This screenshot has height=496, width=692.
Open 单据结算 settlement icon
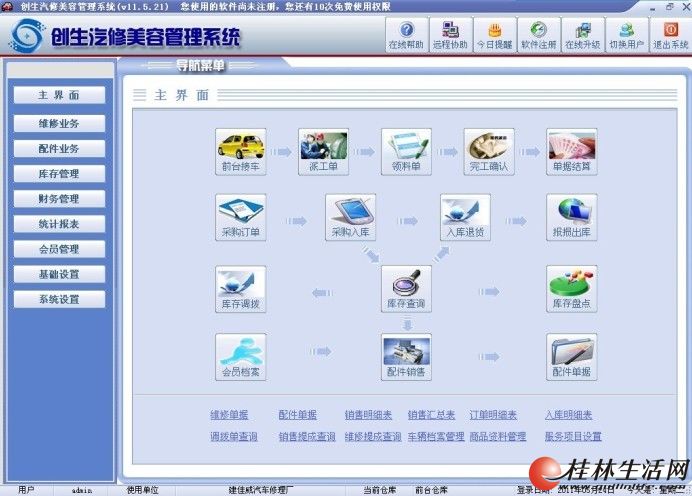(572, 152)
